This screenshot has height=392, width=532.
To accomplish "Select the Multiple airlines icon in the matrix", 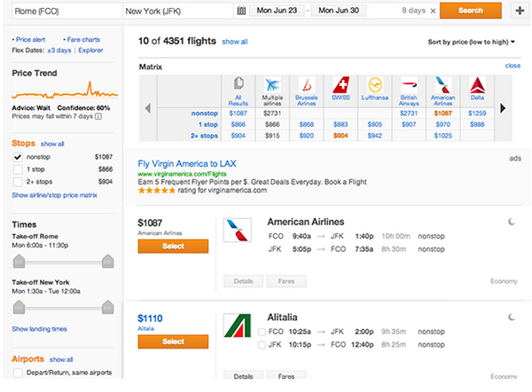I will point(272,84).
